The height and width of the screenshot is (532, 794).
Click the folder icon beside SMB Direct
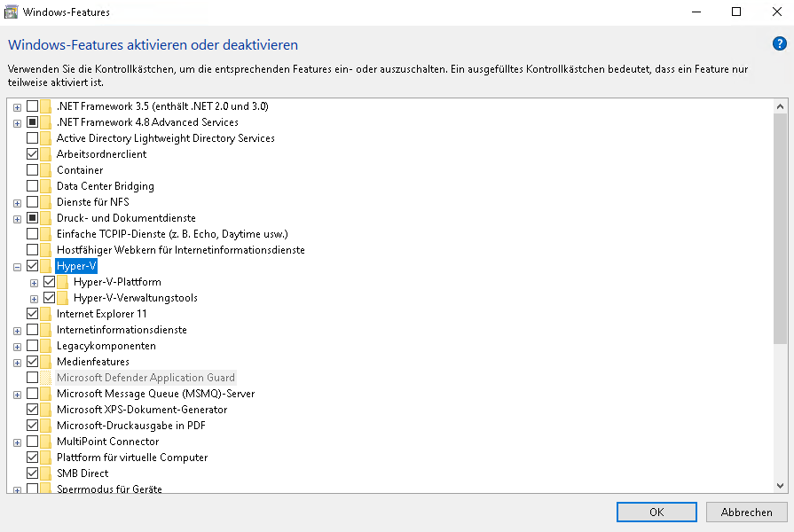coord(45,473)
